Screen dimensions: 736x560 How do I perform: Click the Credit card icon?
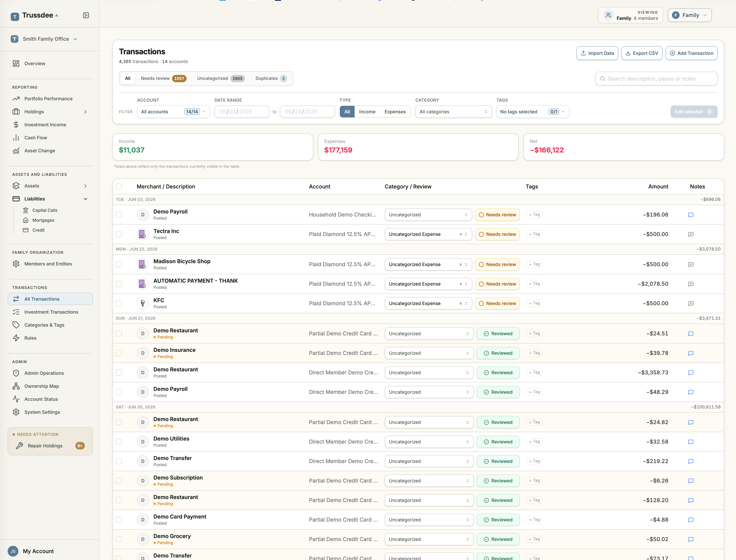coord(26,230)
